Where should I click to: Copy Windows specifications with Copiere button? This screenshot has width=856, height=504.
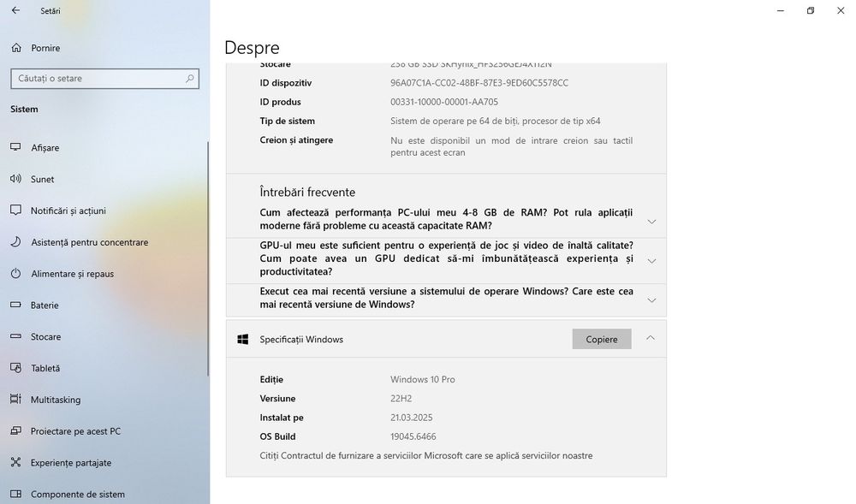(602, 339)
